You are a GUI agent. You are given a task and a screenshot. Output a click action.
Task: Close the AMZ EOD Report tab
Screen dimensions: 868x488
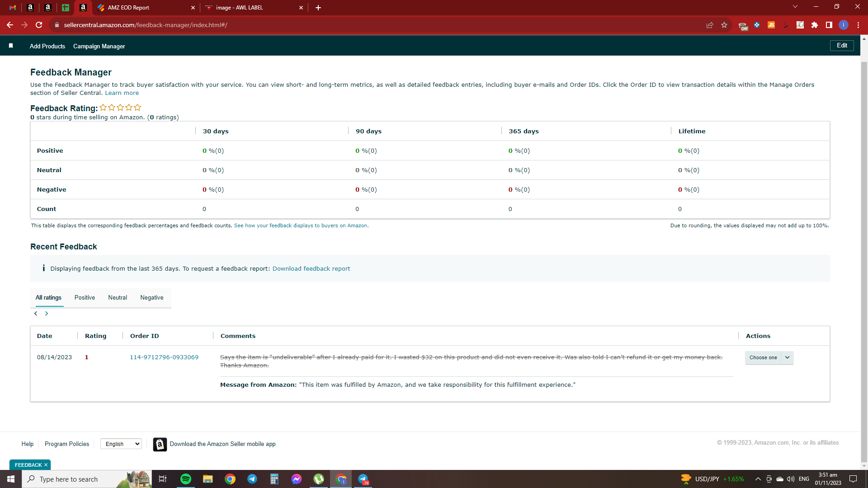(x=193, y=8)
